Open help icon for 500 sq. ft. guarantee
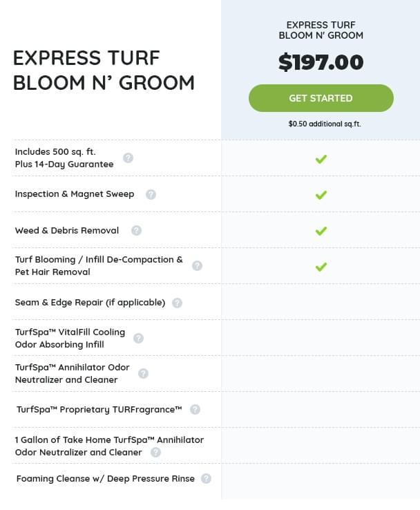 (128, 158)
